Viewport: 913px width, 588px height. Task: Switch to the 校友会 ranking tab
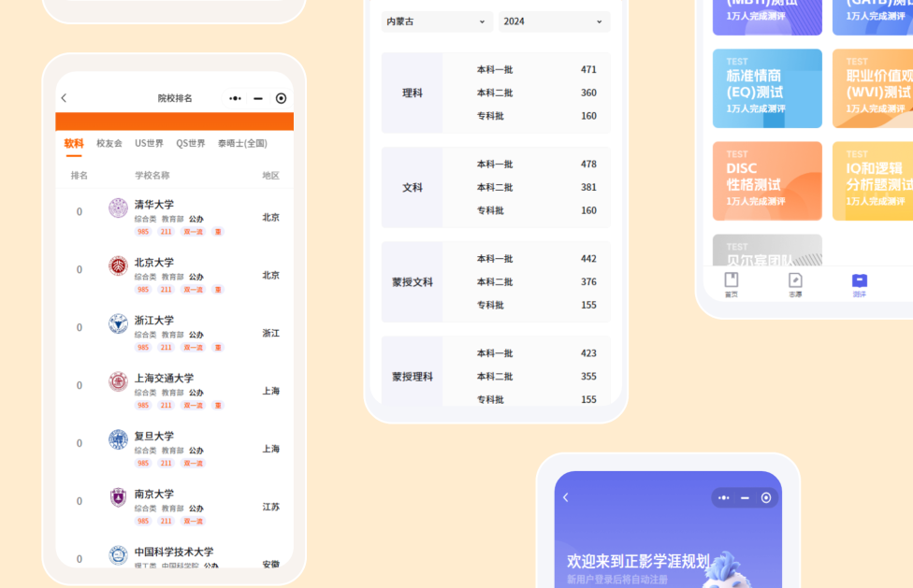point(109,143)
